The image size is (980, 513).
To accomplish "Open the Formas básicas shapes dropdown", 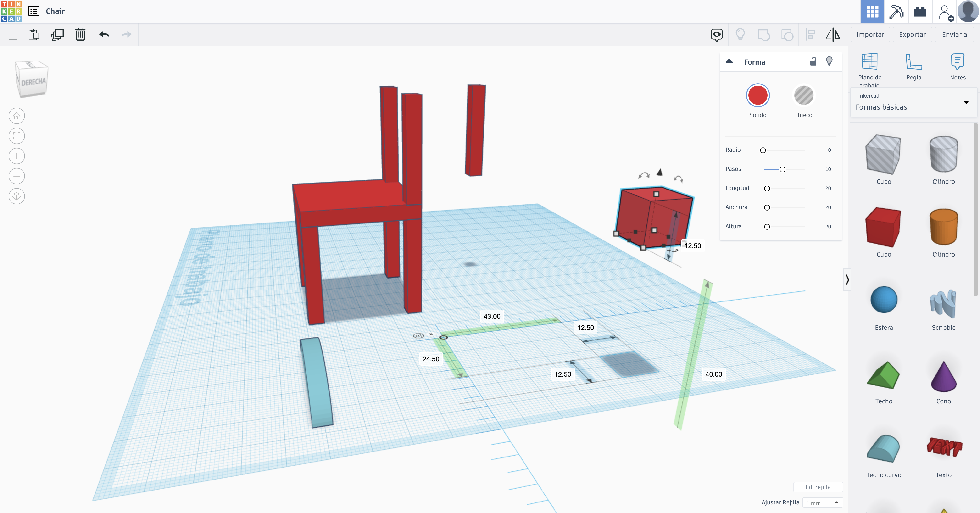I will 914,103.
